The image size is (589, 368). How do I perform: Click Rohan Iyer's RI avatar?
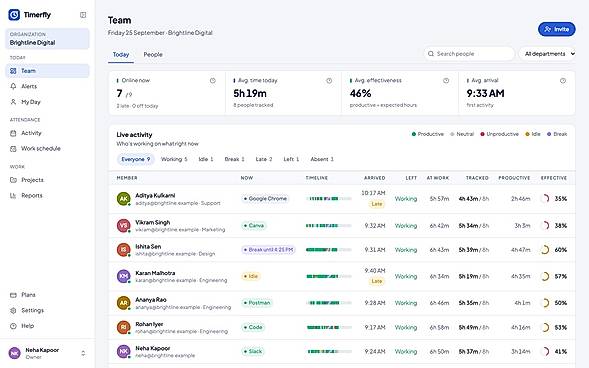click(124, 327)
